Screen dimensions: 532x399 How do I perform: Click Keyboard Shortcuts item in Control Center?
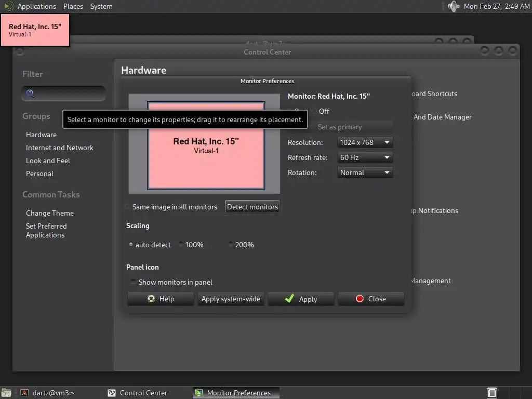pyautogui.click(x=434, y=94)
